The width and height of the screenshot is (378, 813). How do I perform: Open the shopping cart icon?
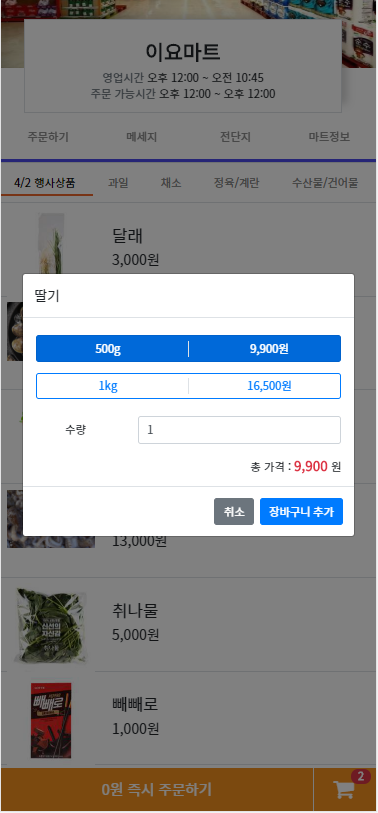click(x=344, y=789)
